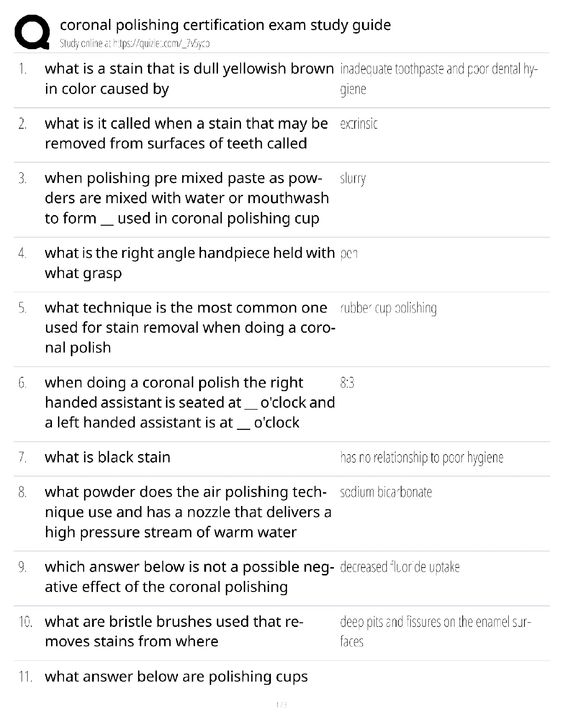Select question 1 about dull yellowish brown stain
Screen dimensions: 563x728
(190, 79)
